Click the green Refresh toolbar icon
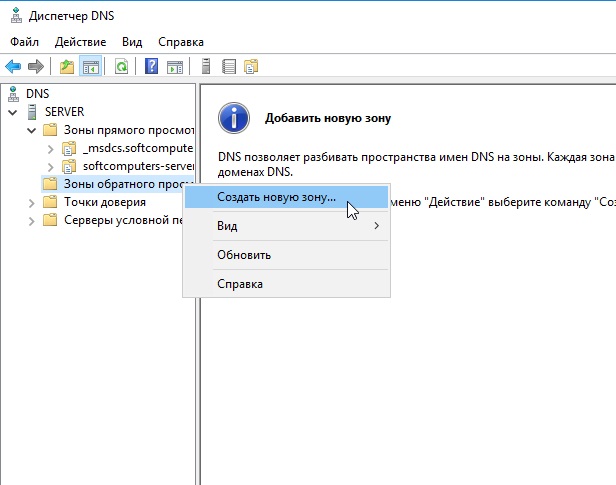 (121, 67)
